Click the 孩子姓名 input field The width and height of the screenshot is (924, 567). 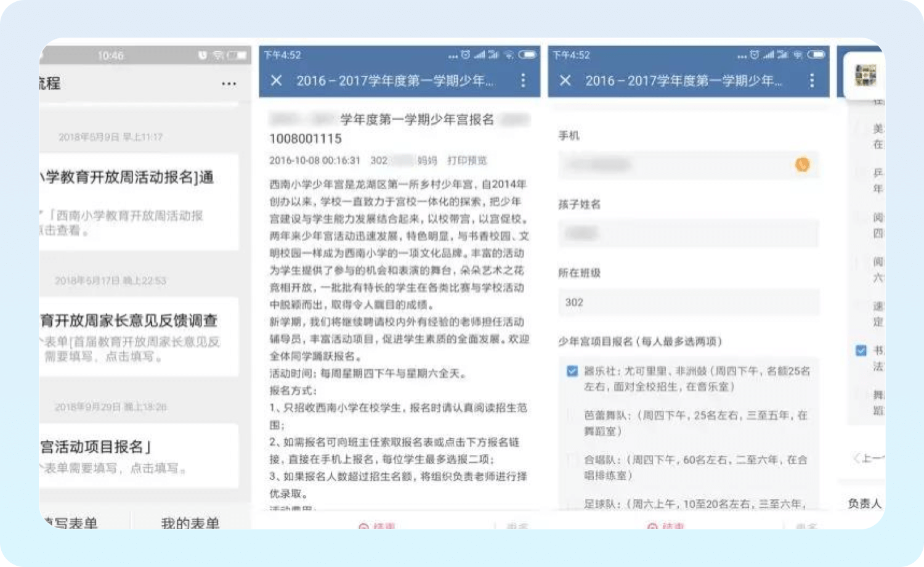click(x=688, y=233)
